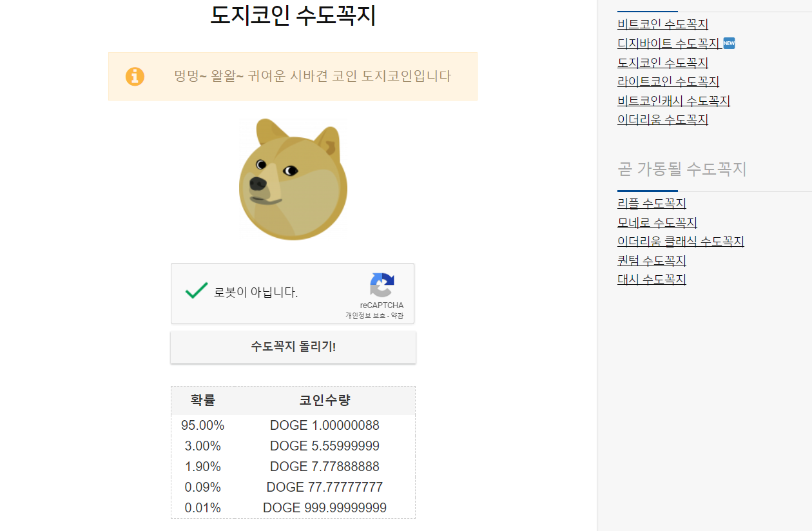Image resolution: width=812 pixels, height=531 pixels.
Task: Open the 대시 수도꼭지 link
Action: tap(652, 279)
